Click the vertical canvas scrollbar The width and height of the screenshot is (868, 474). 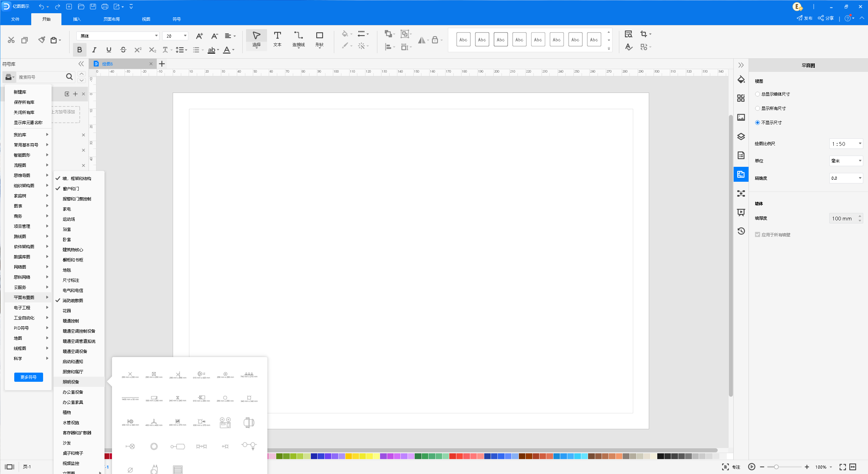pos(731,256)
